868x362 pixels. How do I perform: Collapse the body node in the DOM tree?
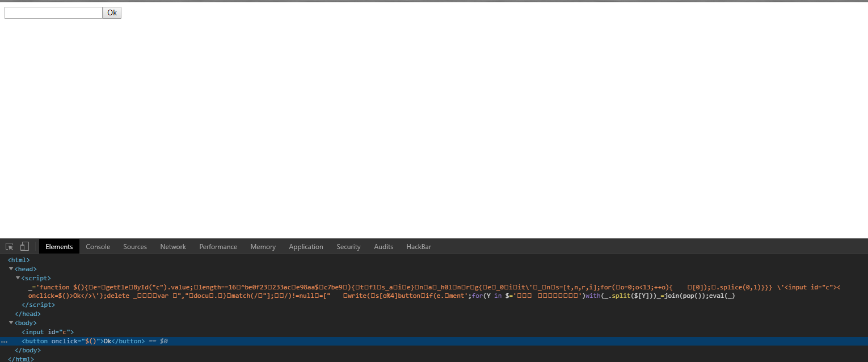11,323
